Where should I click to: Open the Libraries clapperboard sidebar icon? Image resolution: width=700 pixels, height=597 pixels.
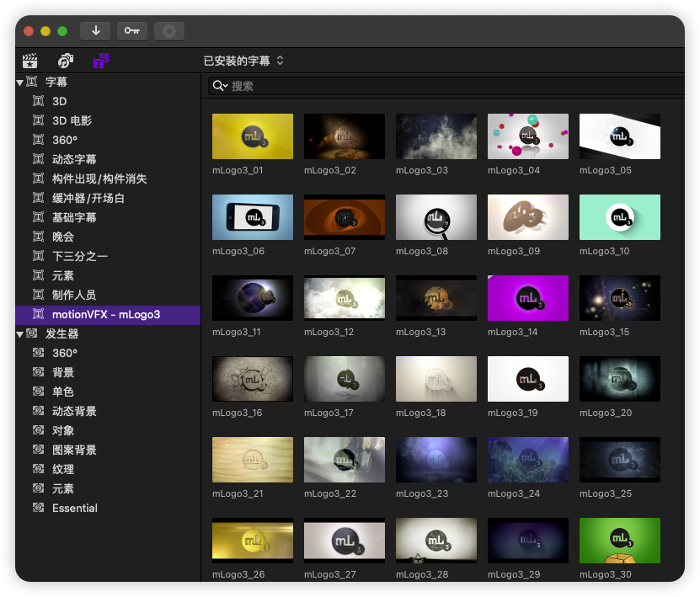coord(30,61)
